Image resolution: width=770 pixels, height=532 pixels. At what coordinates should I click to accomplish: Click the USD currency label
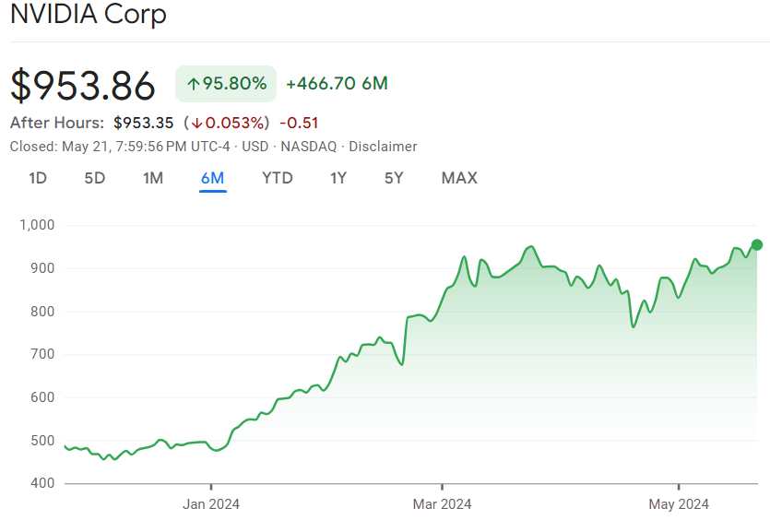[255, 147]
